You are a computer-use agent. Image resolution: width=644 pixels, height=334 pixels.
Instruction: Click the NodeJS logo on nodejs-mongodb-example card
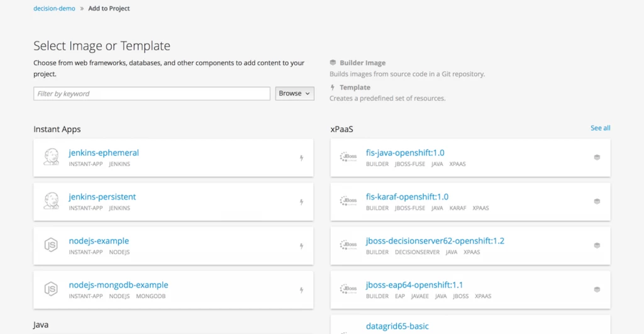(51, 289)
